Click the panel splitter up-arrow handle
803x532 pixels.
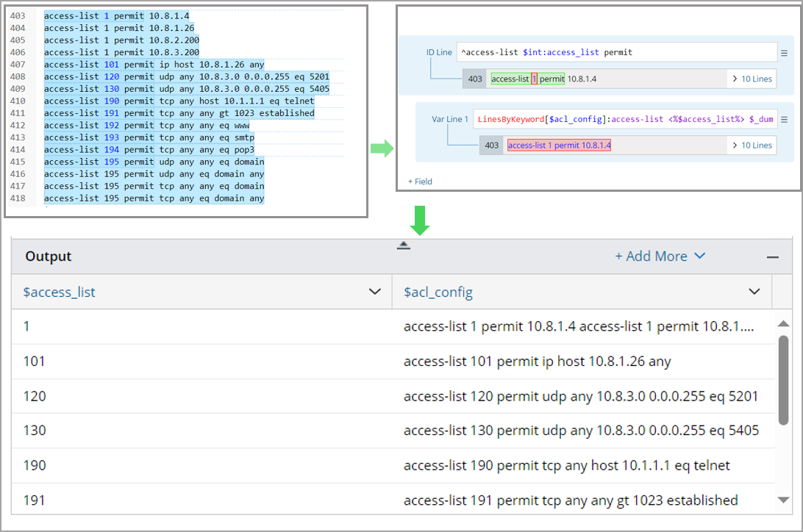pyautogui.click(x=404, y=245)
